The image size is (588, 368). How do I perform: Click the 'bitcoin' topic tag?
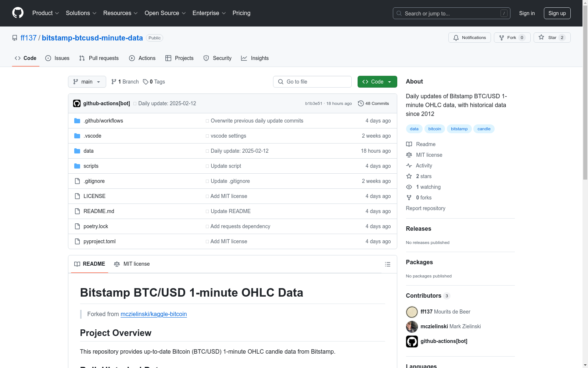(435, 129)
